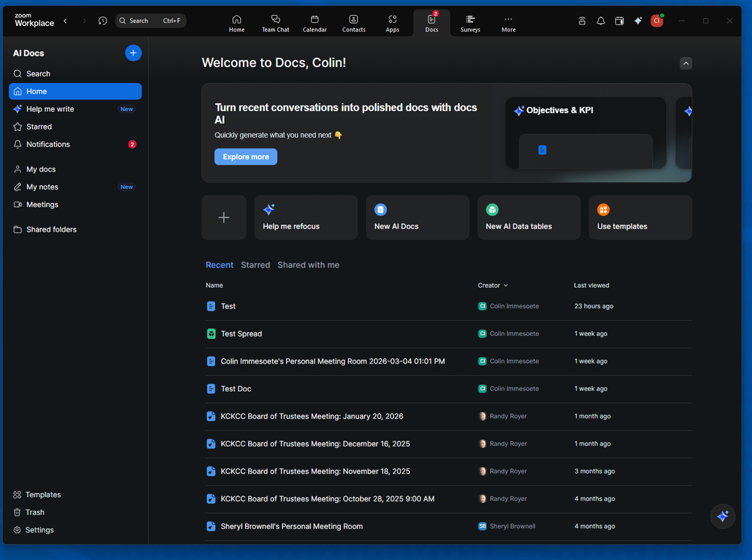Switch to the Recent tab

(x=219, y=265)
